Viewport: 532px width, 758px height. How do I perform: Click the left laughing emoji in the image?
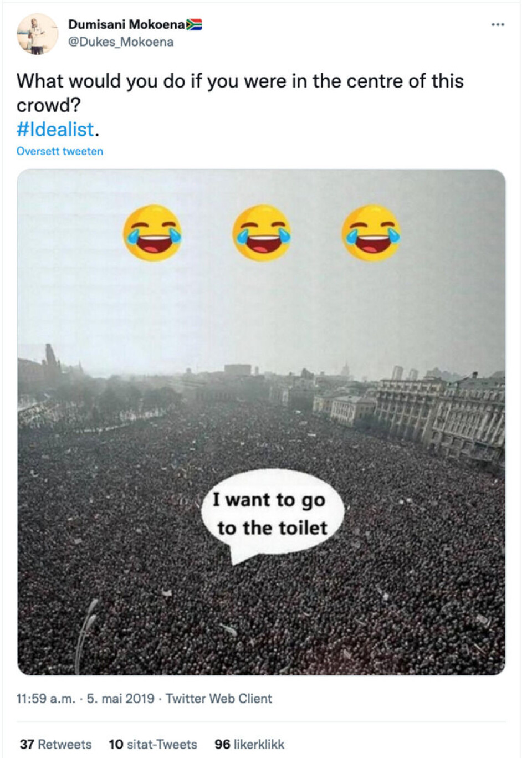point(152,233)
